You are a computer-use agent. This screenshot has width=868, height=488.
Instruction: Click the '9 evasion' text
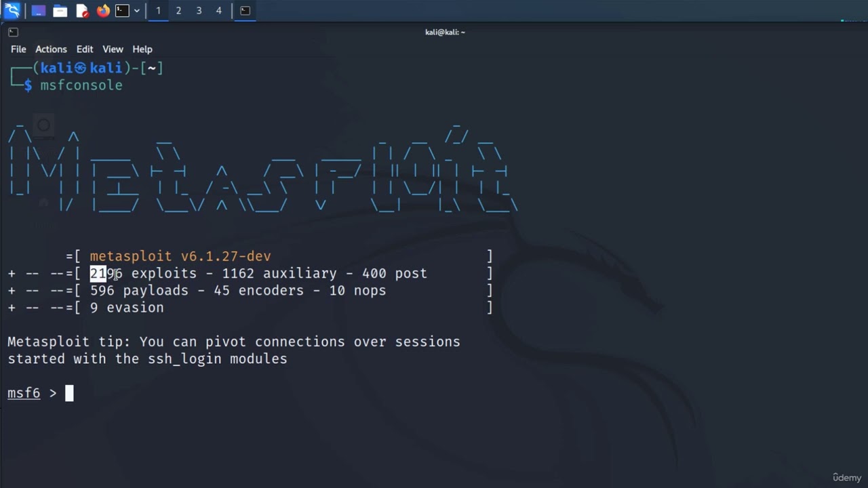[127, 308]
